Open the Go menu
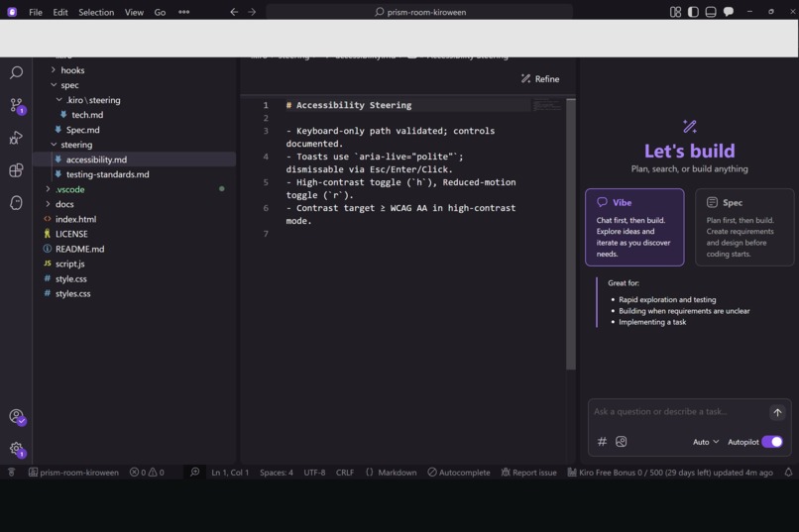This screenshot has height=532, width=799. 160,12
